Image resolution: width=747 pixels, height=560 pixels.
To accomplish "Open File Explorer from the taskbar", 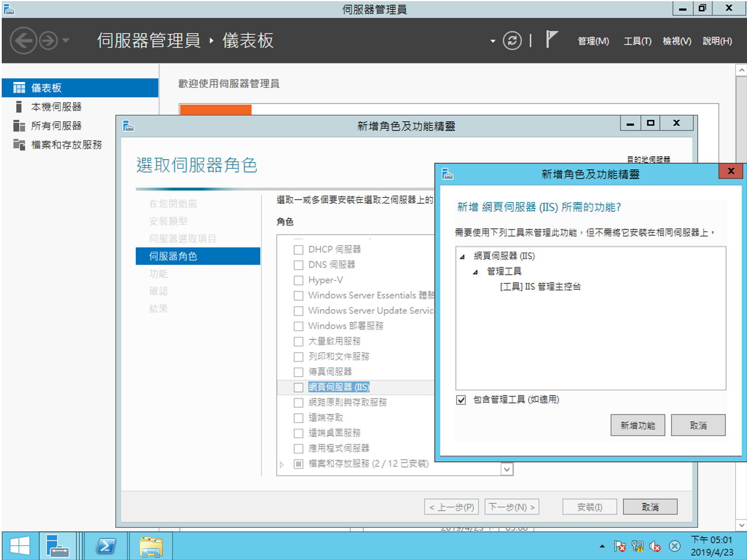I will [151, 546].
